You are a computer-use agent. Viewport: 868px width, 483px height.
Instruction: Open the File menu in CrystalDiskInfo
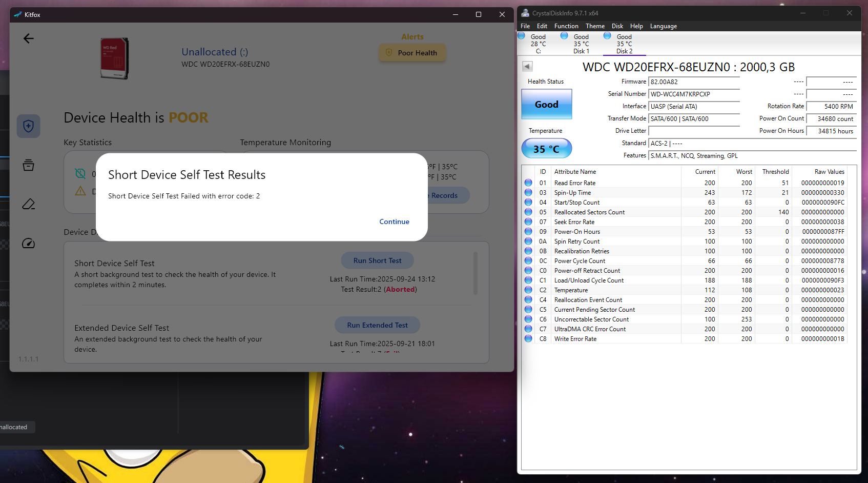tap(525, 26)
